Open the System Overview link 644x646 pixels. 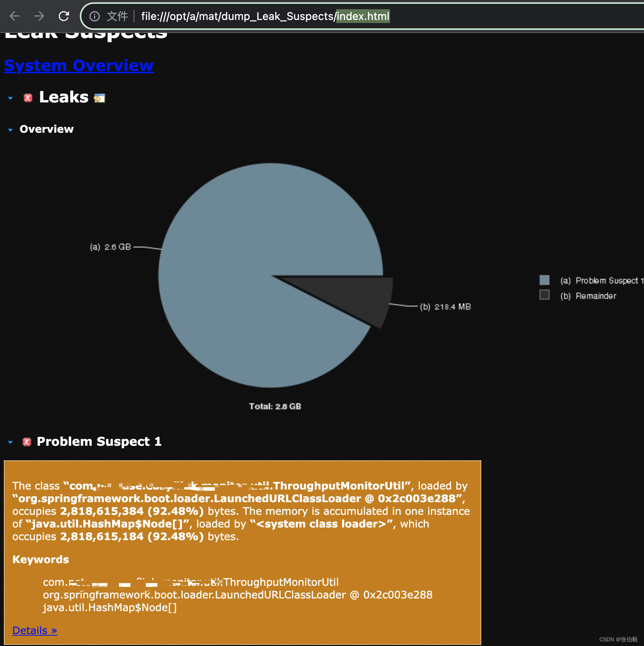(79, 66)
